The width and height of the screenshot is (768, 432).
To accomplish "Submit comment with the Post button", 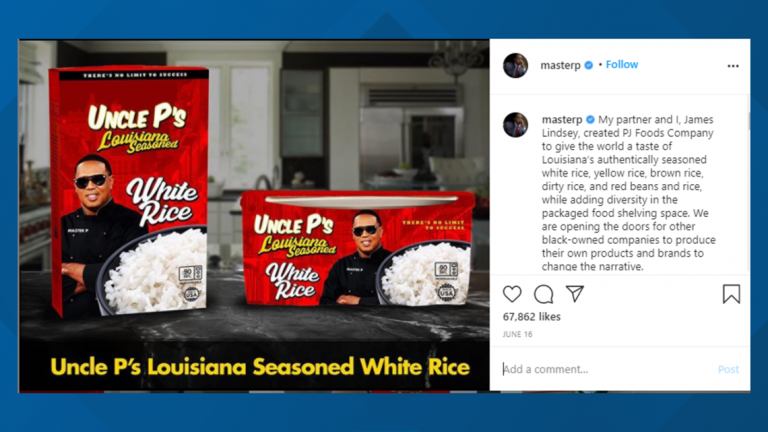I will (728, 369).
